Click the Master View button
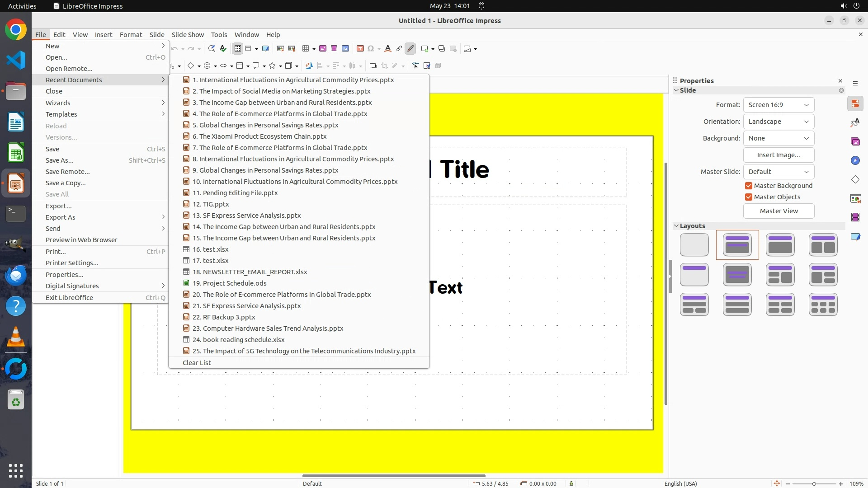Image resolution: width=868 pixels, height=488 pixels. point(778,211)
